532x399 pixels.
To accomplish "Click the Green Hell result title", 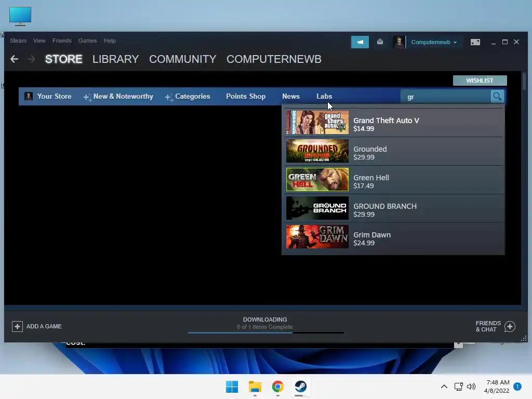I will 371,178.
